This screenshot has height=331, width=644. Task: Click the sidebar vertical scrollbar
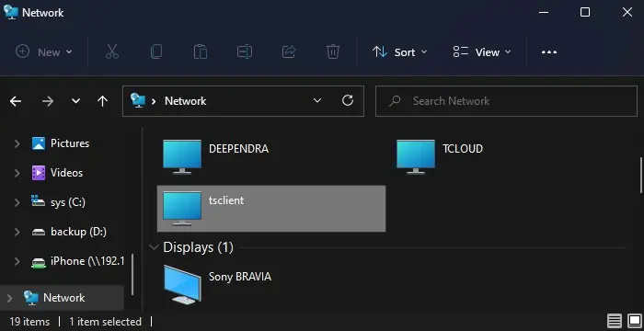(x=132, y=274)
